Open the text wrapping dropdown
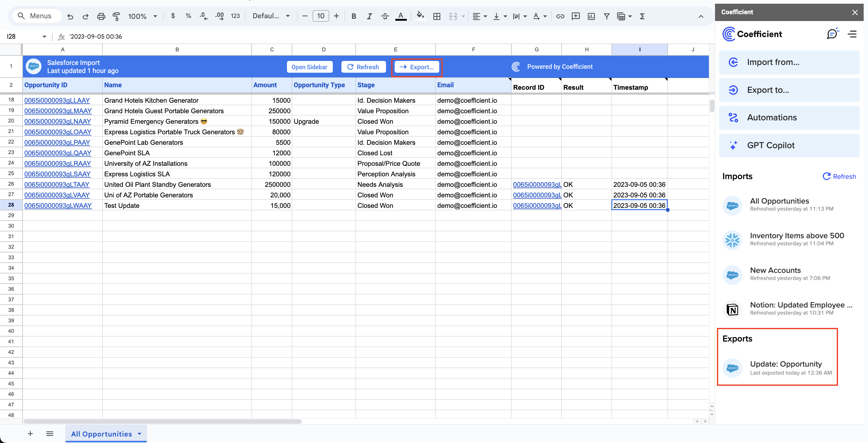 520,16
